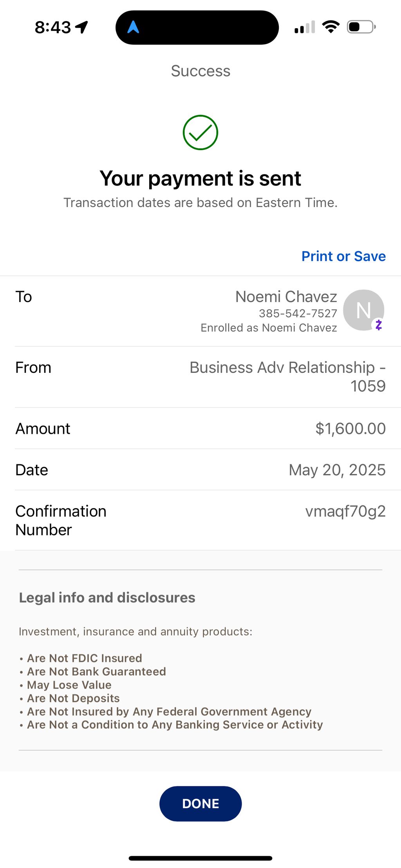Viewport: 401px width, 868px height.
Task: Tap the home indicator bar at bottom
Action: (x=200, y=858)
